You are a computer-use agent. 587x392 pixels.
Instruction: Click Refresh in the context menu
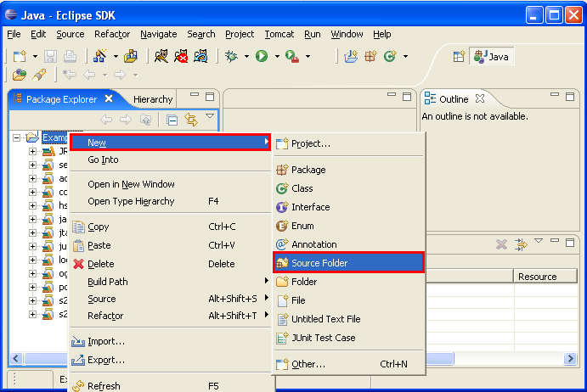tap(104, 386)
